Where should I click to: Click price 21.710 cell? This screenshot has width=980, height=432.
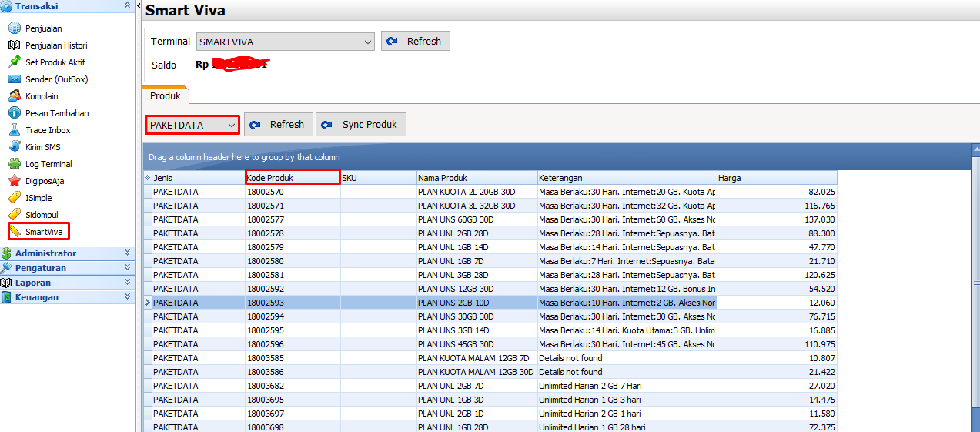pos(777,261)
